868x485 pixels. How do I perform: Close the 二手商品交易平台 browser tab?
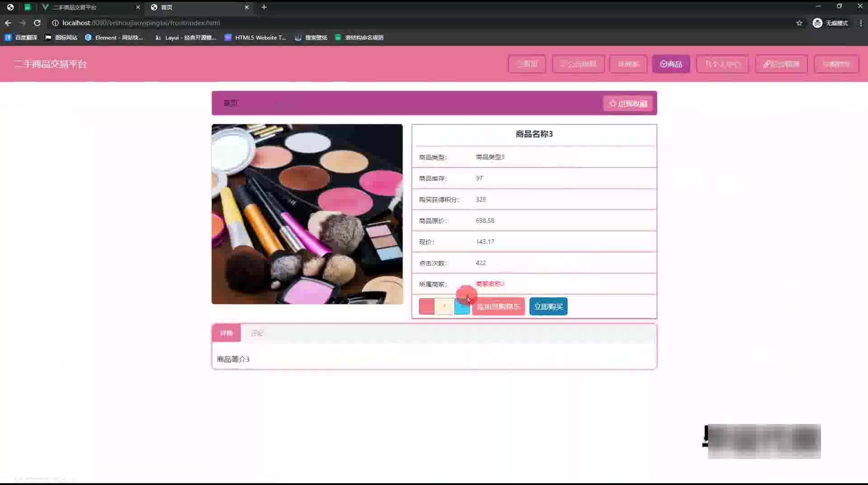tap(138, 7)
